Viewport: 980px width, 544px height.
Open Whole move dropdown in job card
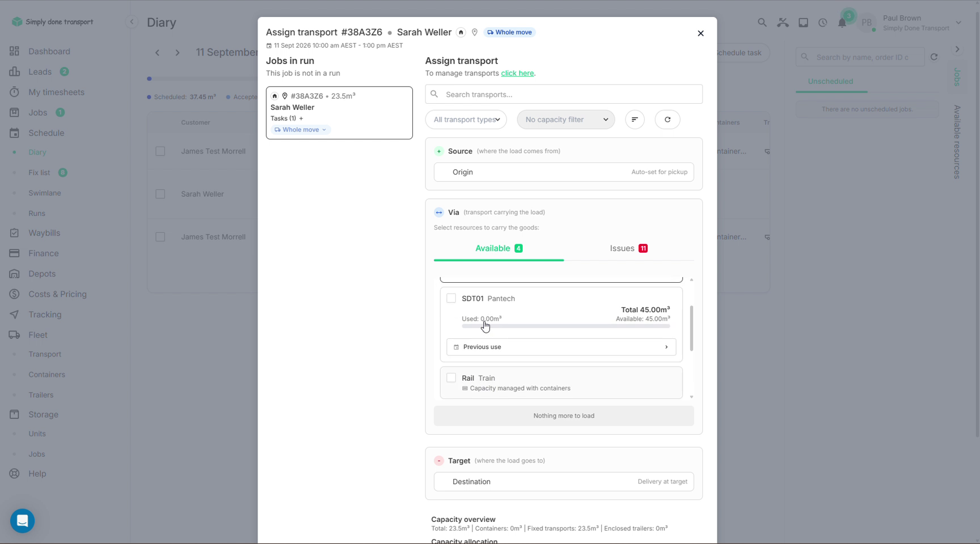[x=301, y=130]
